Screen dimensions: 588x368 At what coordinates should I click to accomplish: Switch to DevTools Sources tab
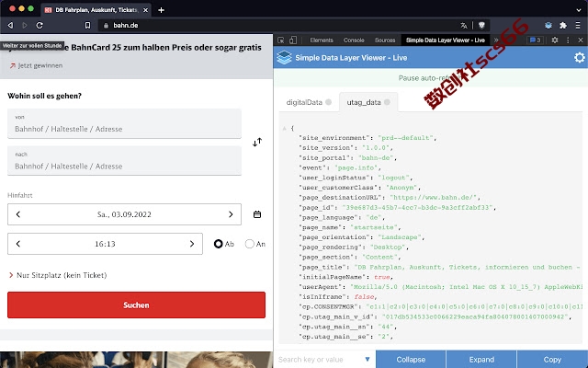pos(385,40)
